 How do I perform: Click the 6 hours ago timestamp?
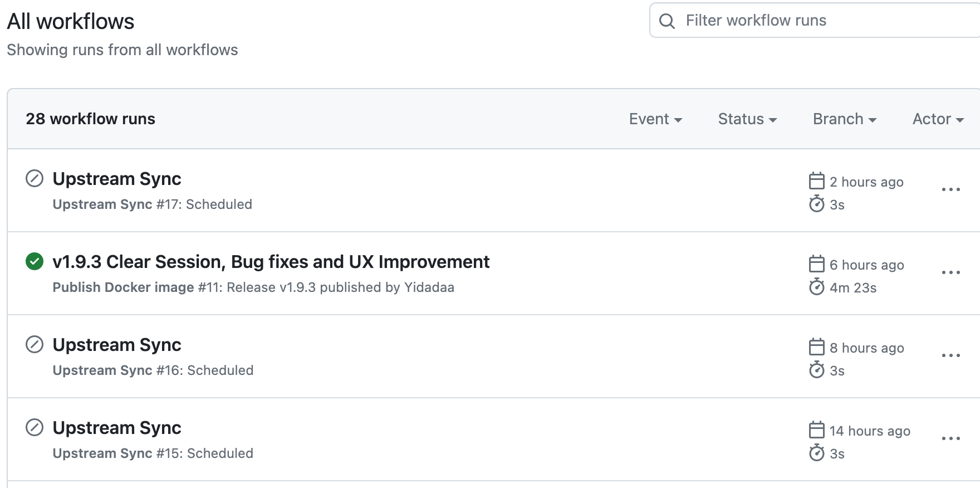point(866,265)
